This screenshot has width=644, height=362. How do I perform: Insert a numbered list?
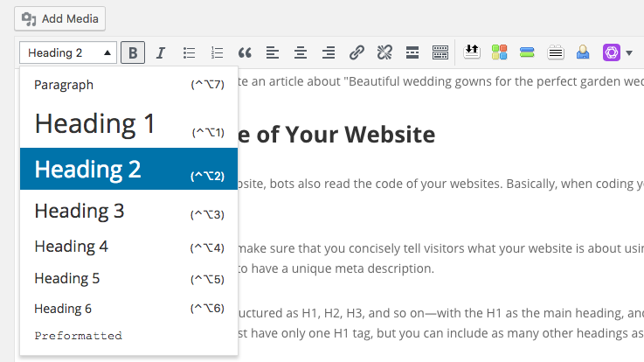217,52
